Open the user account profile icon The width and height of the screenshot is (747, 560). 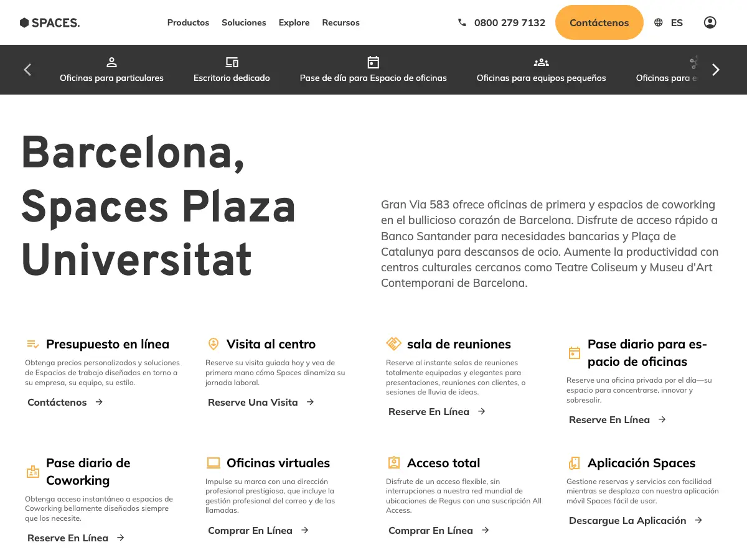click(x=710, y=22)
